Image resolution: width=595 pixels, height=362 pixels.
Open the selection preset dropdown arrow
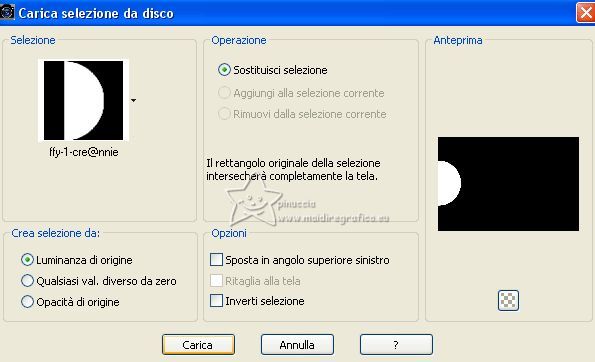point(133,101)
